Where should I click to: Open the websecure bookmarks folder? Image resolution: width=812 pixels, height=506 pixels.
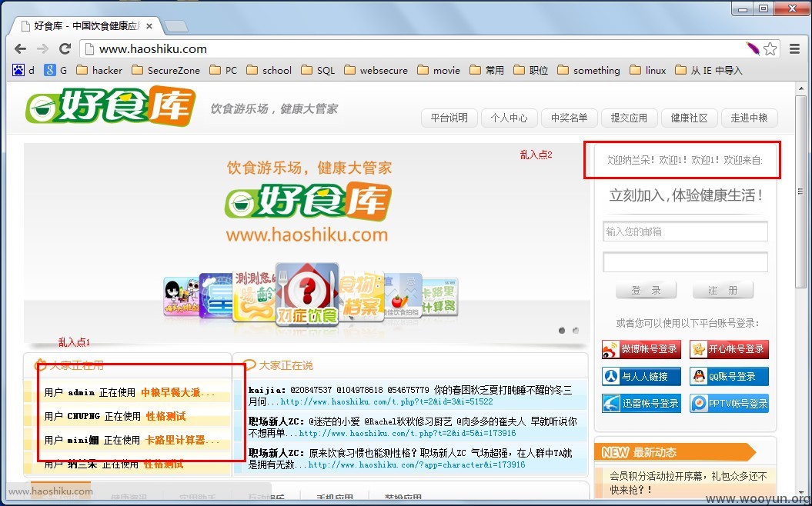376,70
